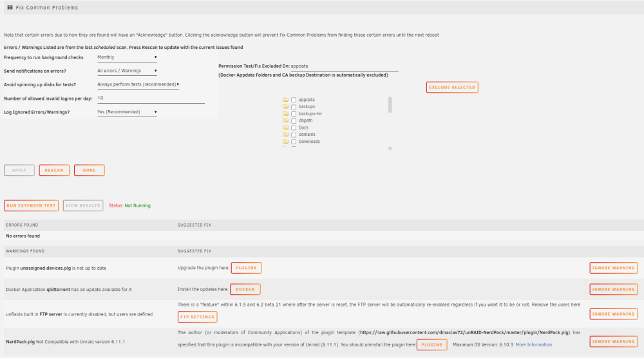
Task: Tick the Downloads checkbox
Action: click(294, 142)
